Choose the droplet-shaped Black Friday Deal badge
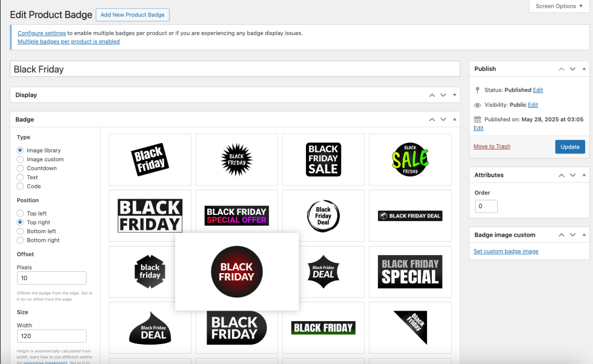Viewport: 593px width, 364px height. click(x=150, y=328)
